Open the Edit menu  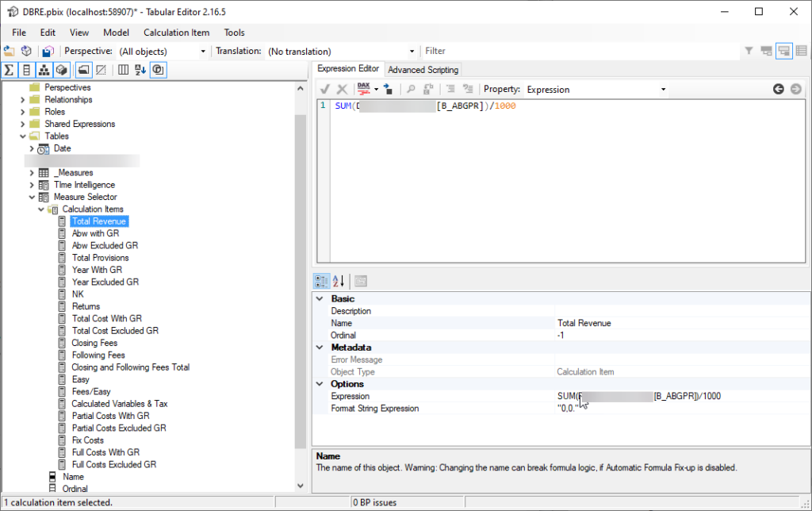(48, 32)
